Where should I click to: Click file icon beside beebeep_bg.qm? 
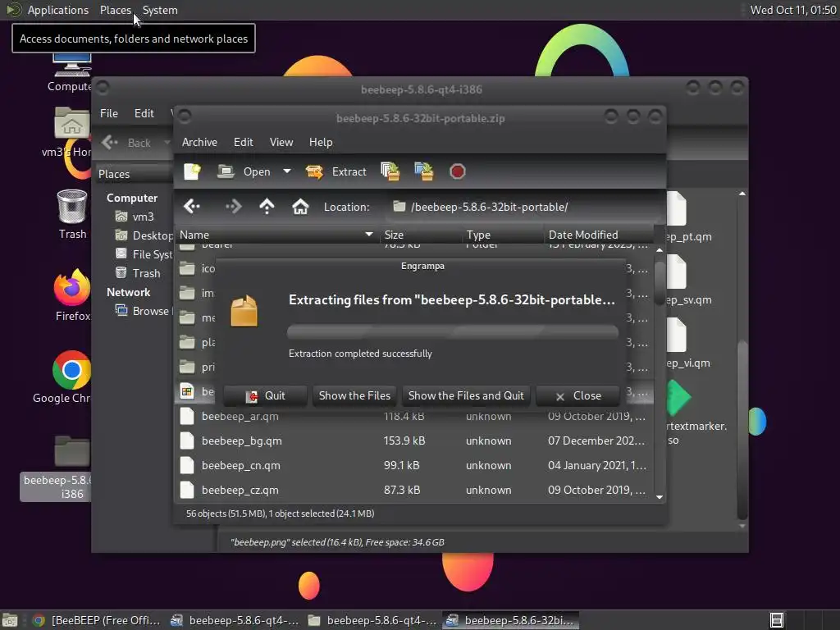[x=187, y=441]
